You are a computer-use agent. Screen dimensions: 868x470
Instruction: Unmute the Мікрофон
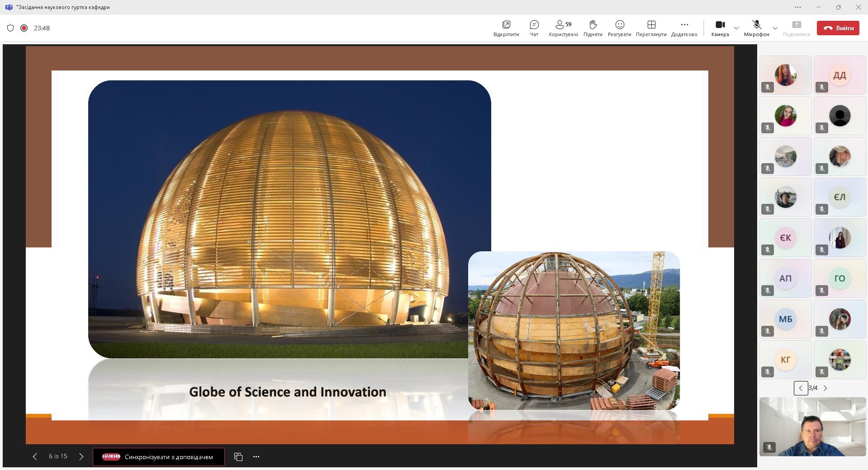pyautogui.click(x=756, y=28)
